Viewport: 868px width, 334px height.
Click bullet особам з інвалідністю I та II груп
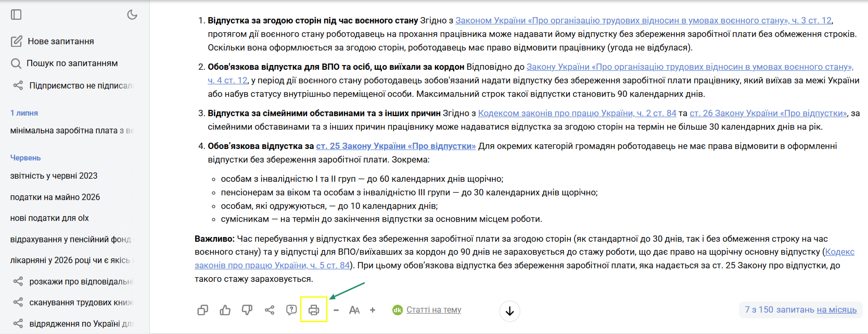tap(362, 179)
